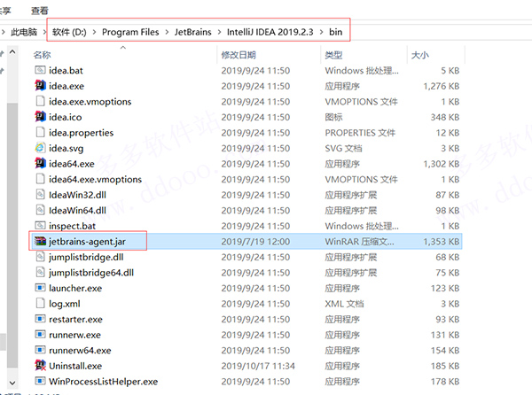
Task: Sort files by 名称 column header
Action: [x=42, y=55]
